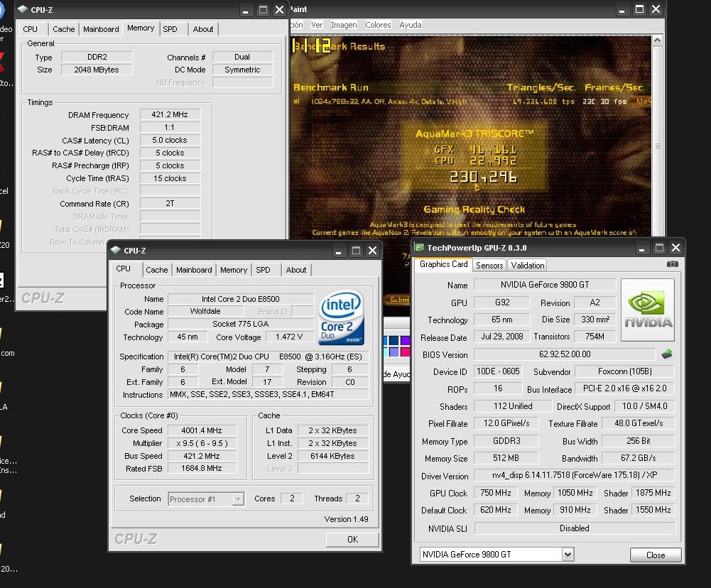Select the Graphics Card tab in GPU-Z
This screenshot has width=711, height=588.
pyautogui.click(x=443, y=264)
